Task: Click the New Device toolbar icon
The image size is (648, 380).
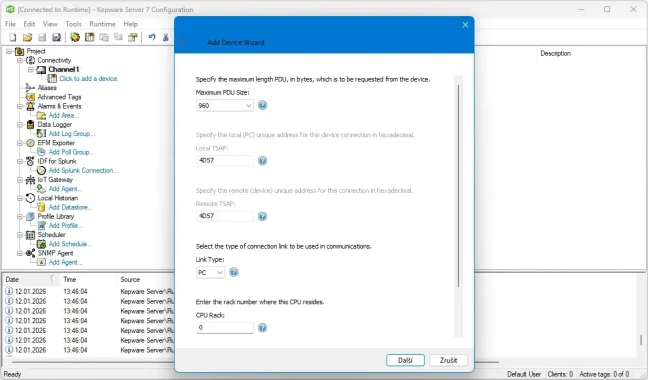Action: click(89, 38)
